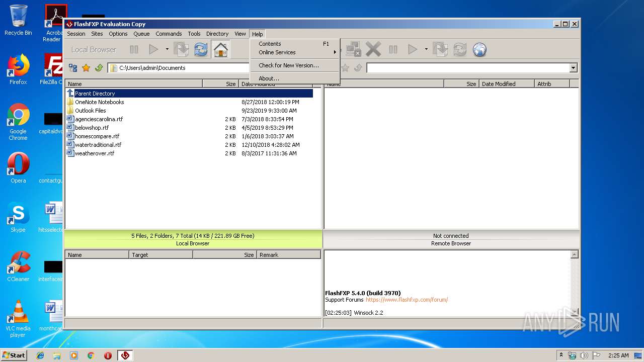Click the local transfer files icon

pyautogui.click(x=181, y=49)
